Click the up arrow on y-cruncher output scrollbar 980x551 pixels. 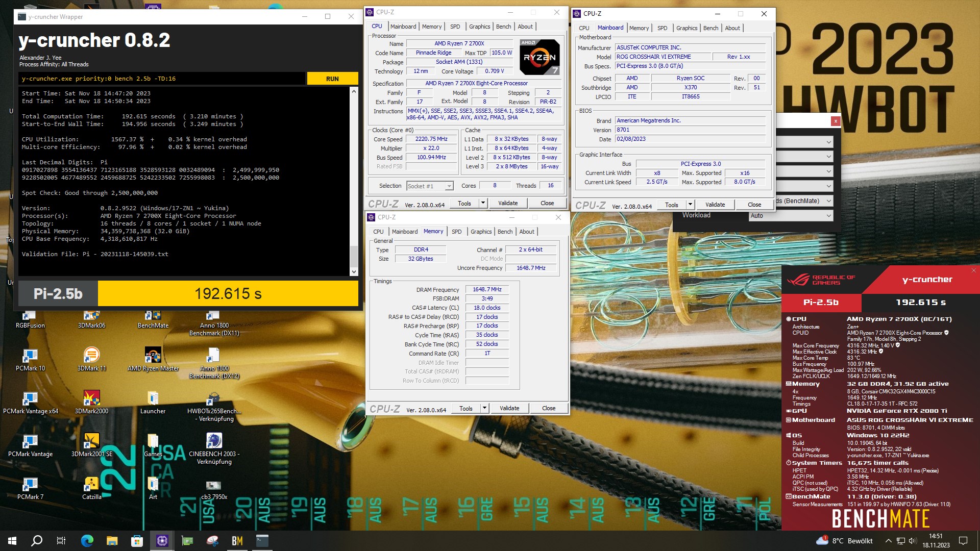354,92
